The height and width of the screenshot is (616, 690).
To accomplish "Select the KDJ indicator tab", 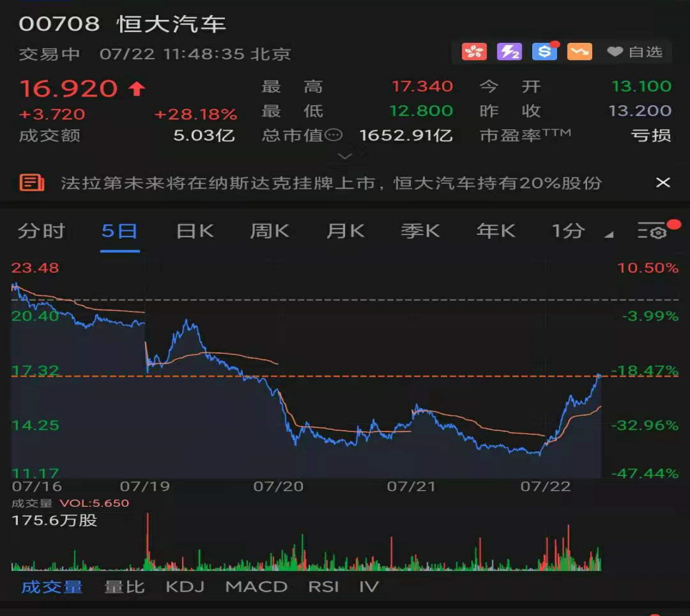I will coord(183,587).
